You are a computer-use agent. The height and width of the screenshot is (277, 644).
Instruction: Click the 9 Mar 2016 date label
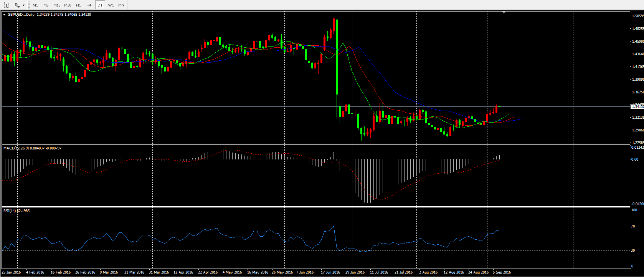(109, 272)
